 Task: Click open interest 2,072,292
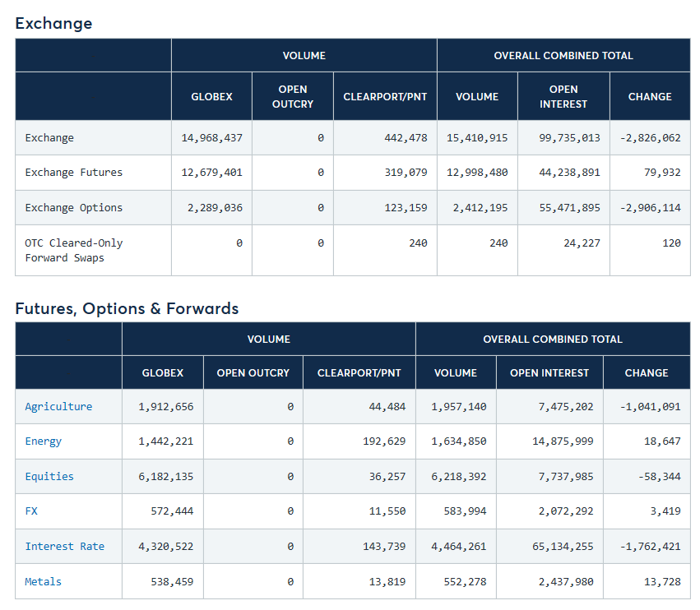566,511
